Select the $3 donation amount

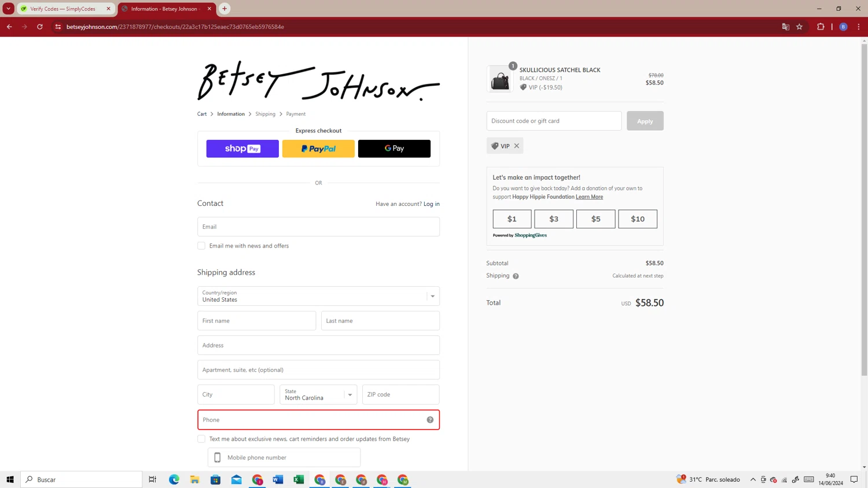(x=554, y=219)
